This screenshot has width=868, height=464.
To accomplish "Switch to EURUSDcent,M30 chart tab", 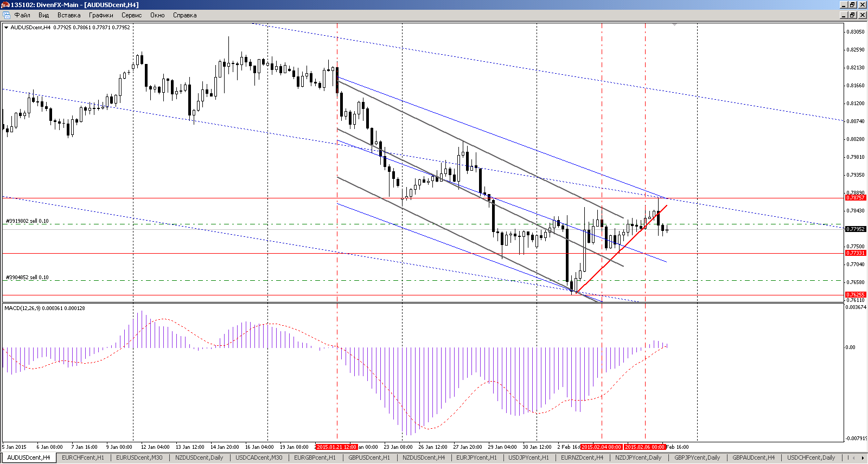I will click(139, 457).
